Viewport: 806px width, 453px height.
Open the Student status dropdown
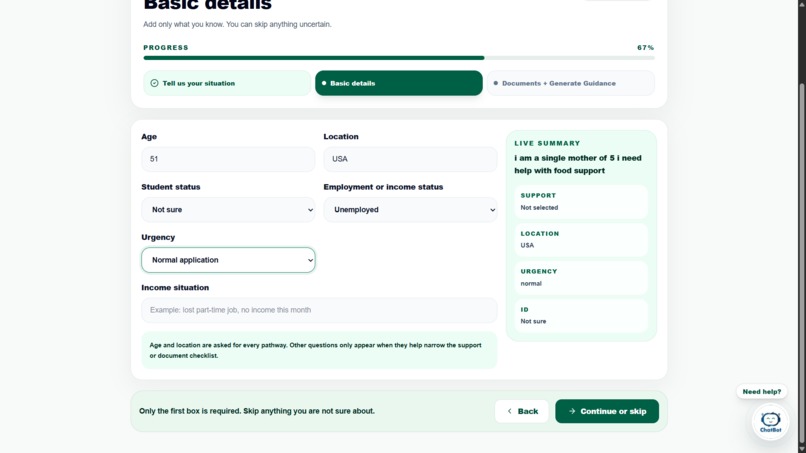point(228,210)
